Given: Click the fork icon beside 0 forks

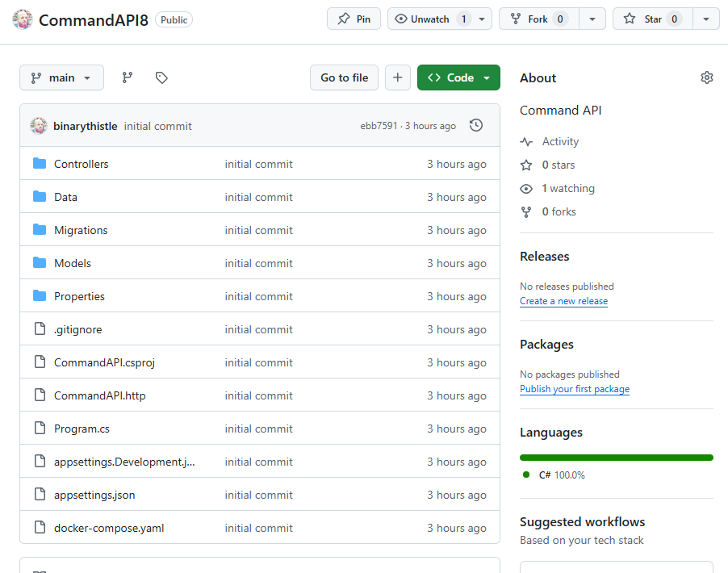Looking at the screenshot, I should [x=526, y=211].
